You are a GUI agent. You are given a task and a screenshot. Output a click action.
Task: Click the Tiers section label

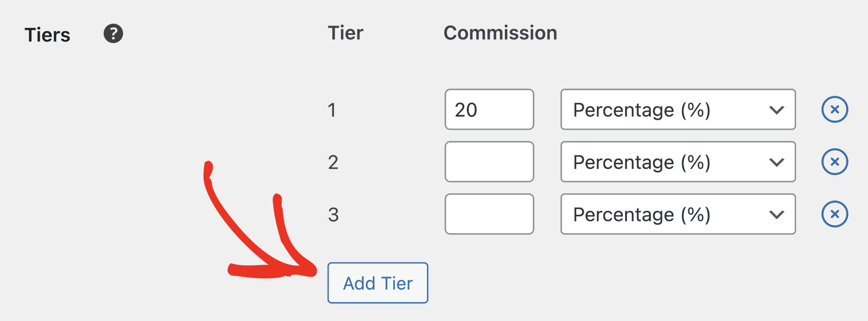pyautogui.click(x=48, y=34)
